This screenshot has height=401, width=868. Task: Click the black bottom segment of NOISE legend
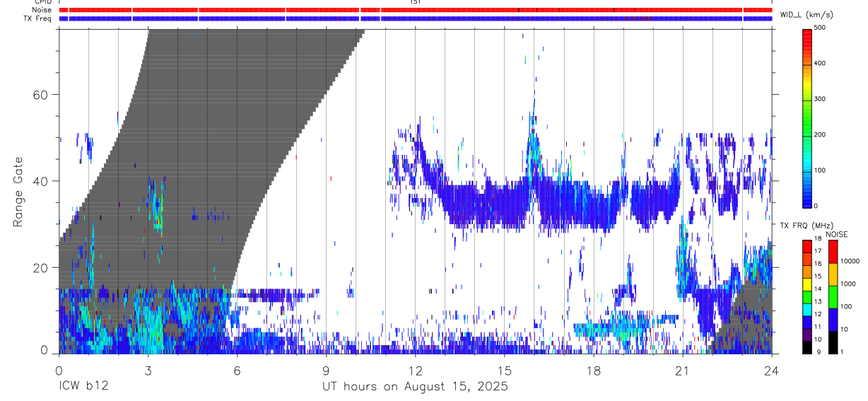click(833, 342)
